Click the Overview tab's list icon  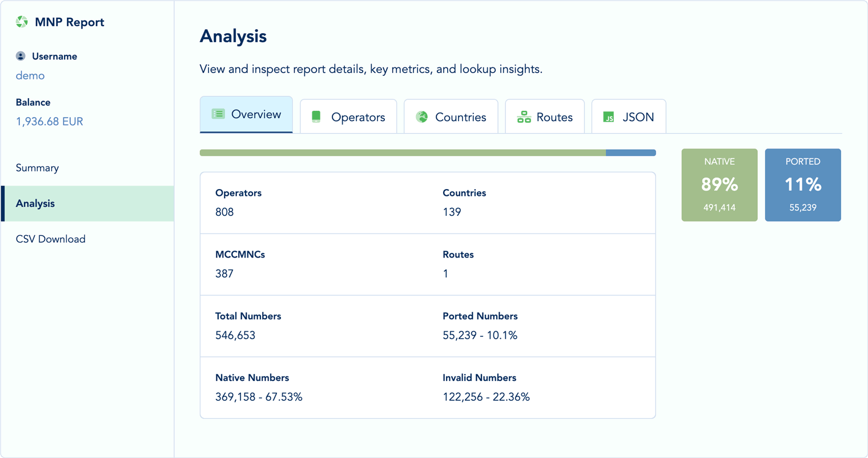point(219,115)
